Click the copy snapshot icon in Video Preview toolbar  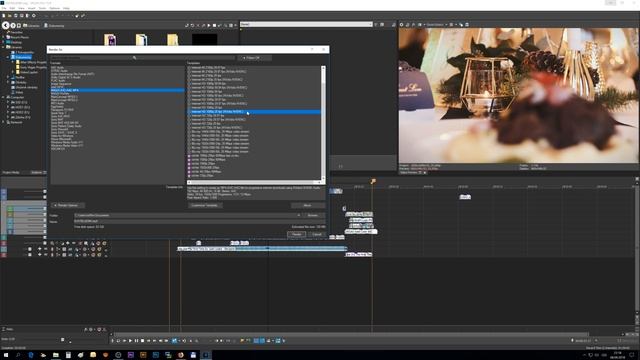pos(461,24)
